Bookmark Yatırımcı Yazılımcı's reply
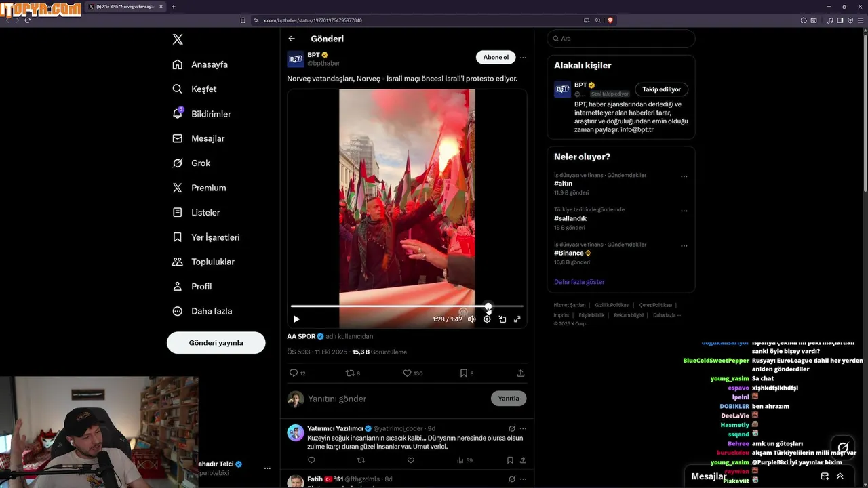 [x=510, y=460]
